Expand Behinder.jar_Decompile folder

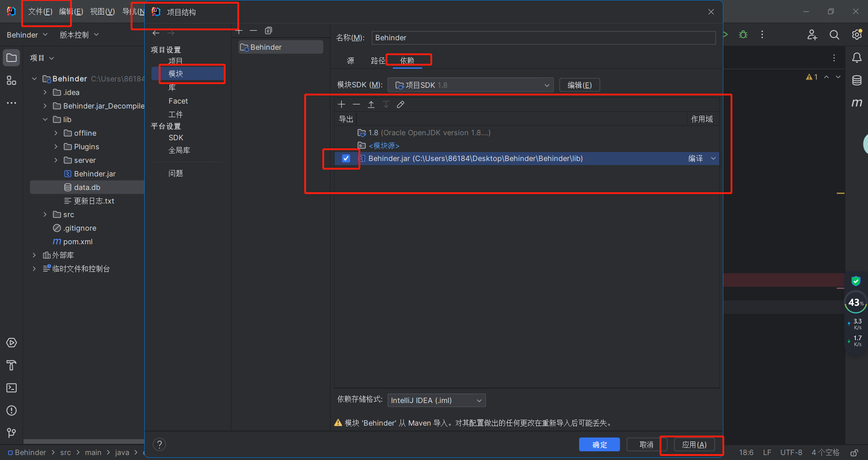pyautogui.click(x=45, y=106)
